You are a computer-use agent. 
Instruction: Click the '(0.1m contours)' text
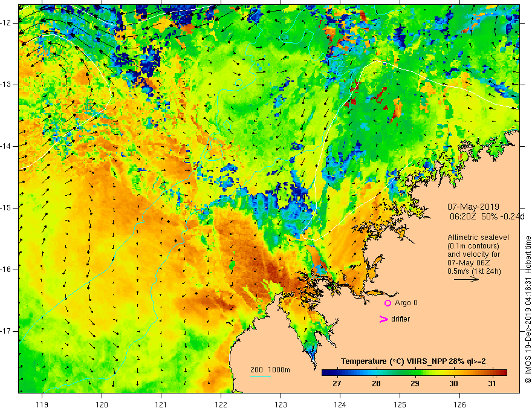coord(473,246)
